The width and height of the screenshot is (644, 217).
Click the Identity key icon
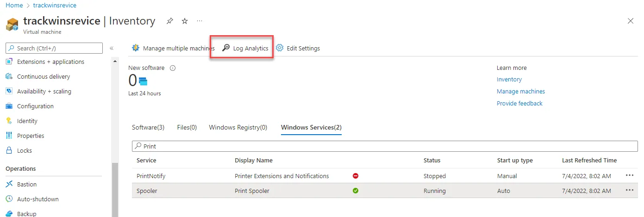[9, 121]
